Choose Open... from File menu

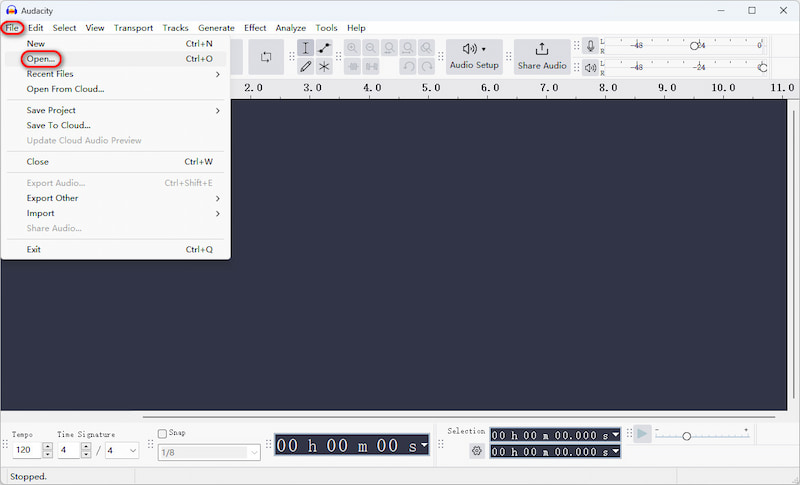(116, 59)
